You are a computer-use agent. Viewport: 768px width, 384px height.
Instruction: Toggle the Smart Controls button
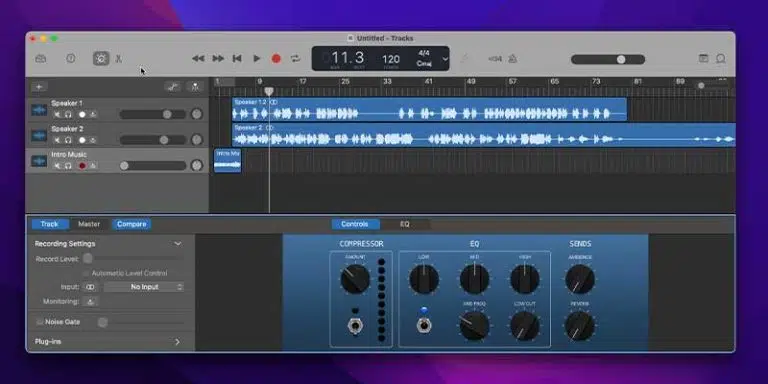(101, 59)
